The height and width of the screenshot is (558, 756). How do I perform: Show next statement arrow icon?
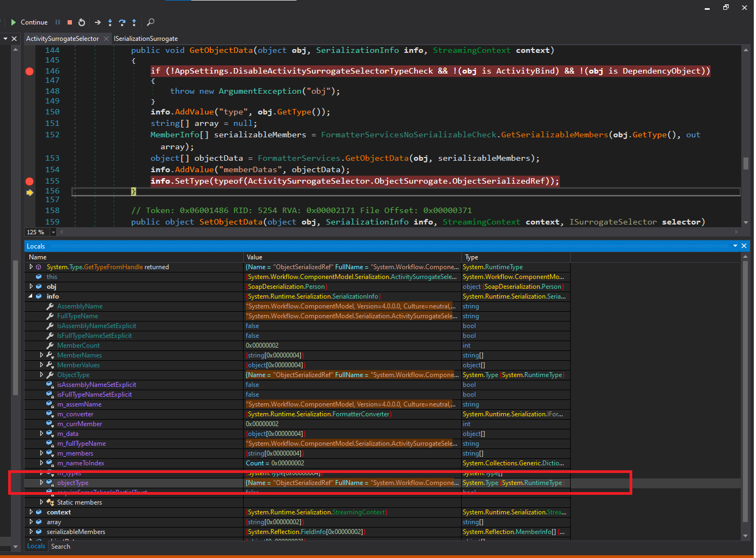[x=98, y=22]
